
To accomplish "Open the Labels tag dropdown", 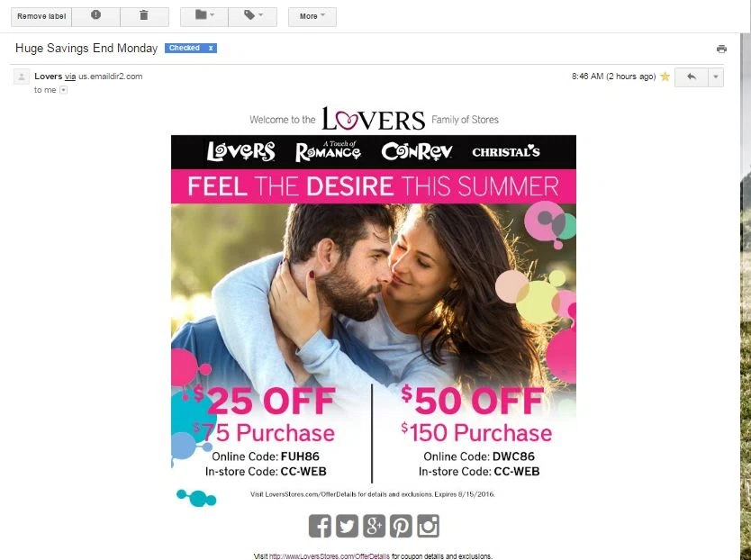I will tap(253, 16).
